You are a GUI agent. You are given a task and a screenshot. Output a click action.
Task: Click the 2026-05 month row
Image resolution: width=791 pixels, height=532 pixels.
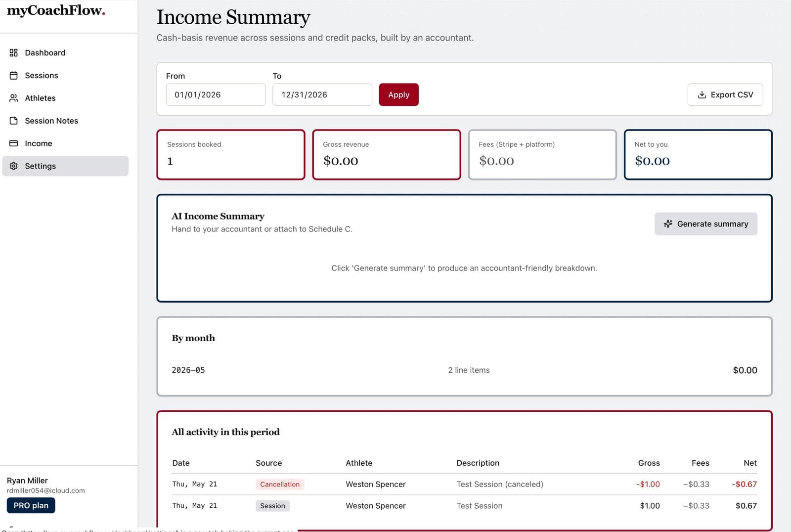(464, 370)
